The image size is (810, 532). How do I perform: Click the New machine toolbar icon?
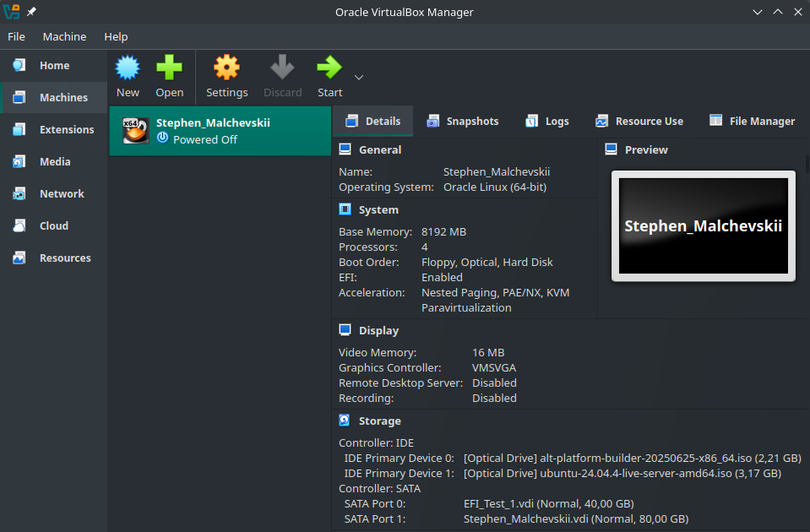128,68
